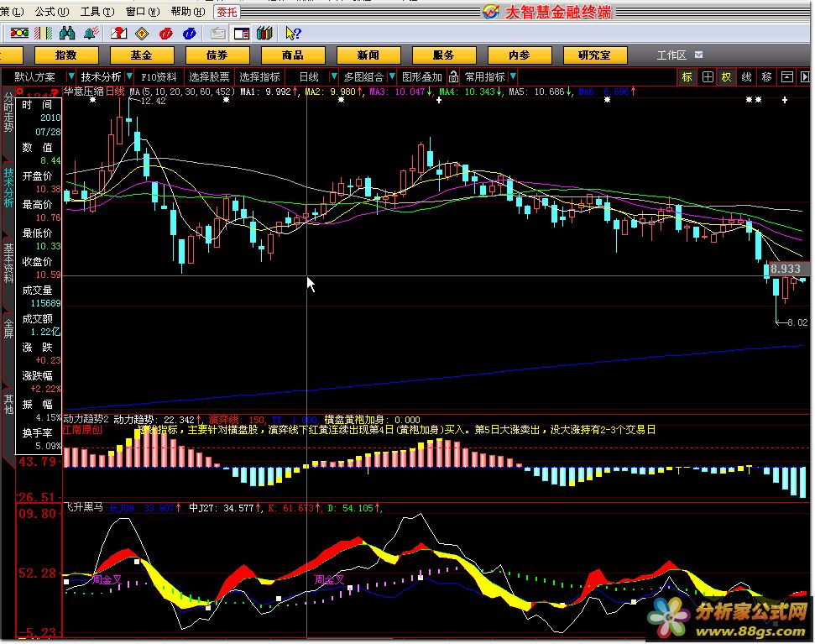Open the 帮助 menu
This screenshot has height=644, width=815.
click(x=188, y=12)
